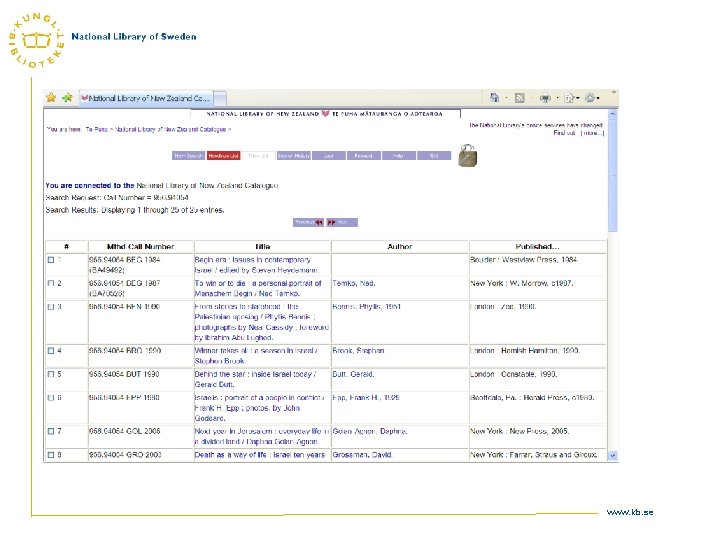Click the Previous page button
This screenshot has width=720, height=540.
coord(309,222)
